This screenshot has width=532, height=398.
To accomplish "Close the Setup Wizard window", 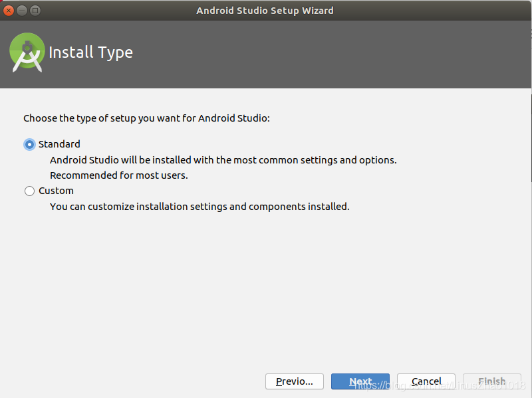I will (x=9, y=11).
